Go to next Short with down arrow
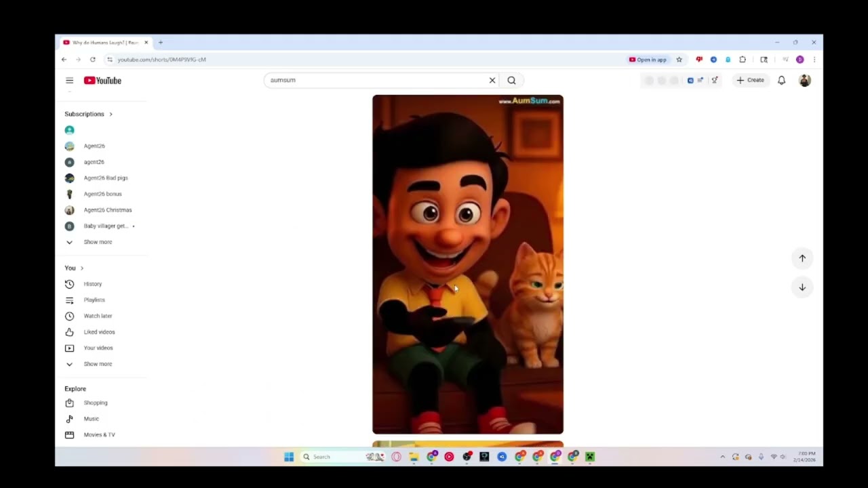The height and width of the screenshot is (488, 868). pyautogui.click(x=802, y=287)
